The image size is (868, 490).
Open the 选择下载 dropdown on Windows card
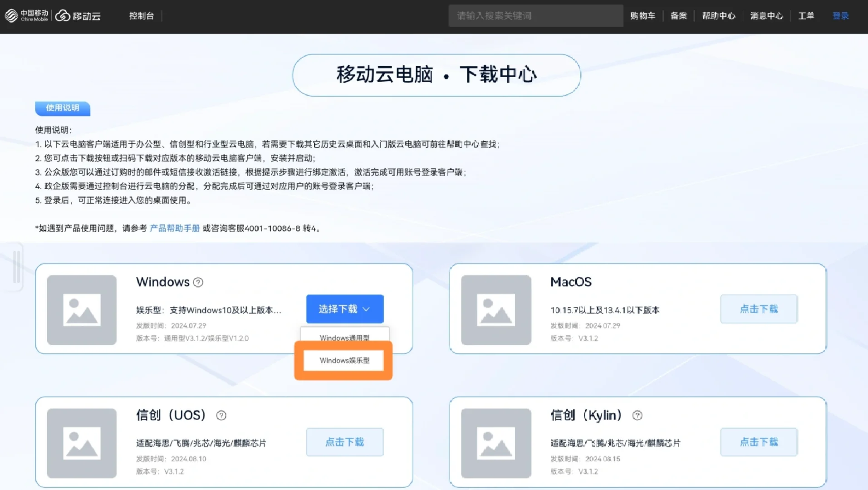coord(344,309)
